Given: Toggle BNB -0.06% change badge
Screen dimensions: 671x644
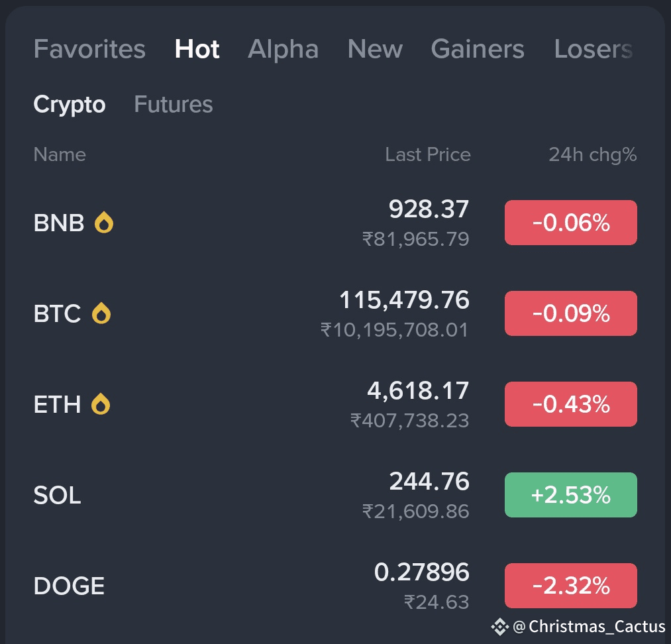Looking at the screenshot, I should [x=571, y=223].
